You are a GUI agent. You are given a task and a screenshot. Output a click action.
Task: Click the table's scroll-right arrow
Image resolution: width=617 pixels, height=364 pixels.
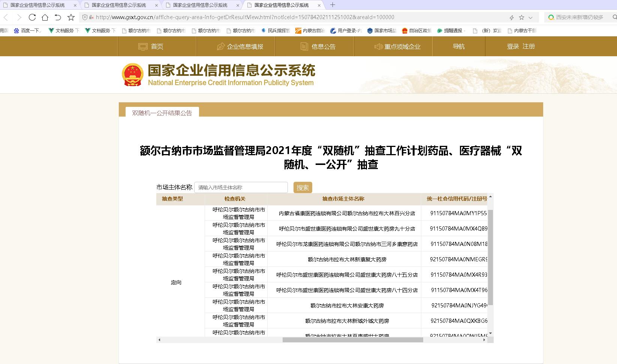pos(484,340)
